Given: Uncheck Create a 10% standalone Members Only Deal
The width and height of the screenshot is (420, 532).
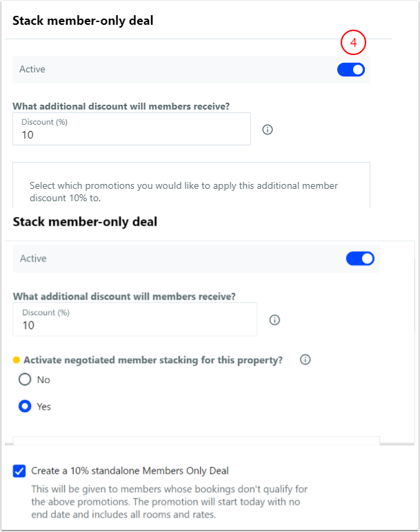Looking at the screenshot, I should (19, 471).
